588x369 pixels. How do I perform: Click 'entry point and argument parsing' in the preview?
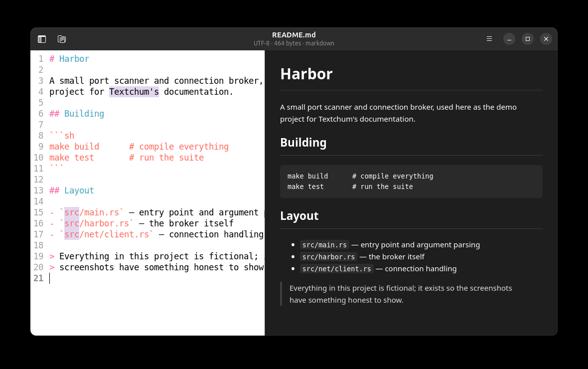point(420,245)
